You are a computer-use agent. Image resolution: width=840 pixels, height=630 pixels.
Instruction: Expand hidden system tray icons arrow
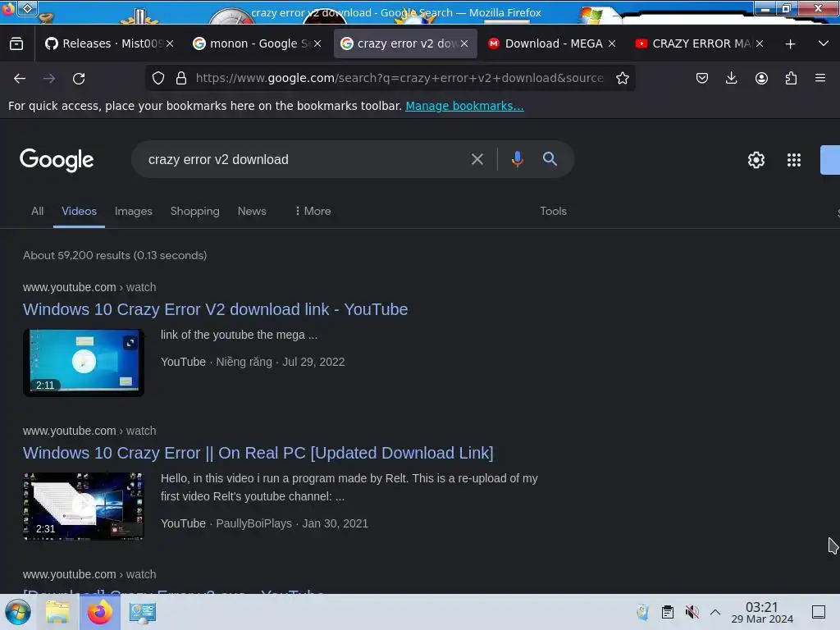(715, 612)
